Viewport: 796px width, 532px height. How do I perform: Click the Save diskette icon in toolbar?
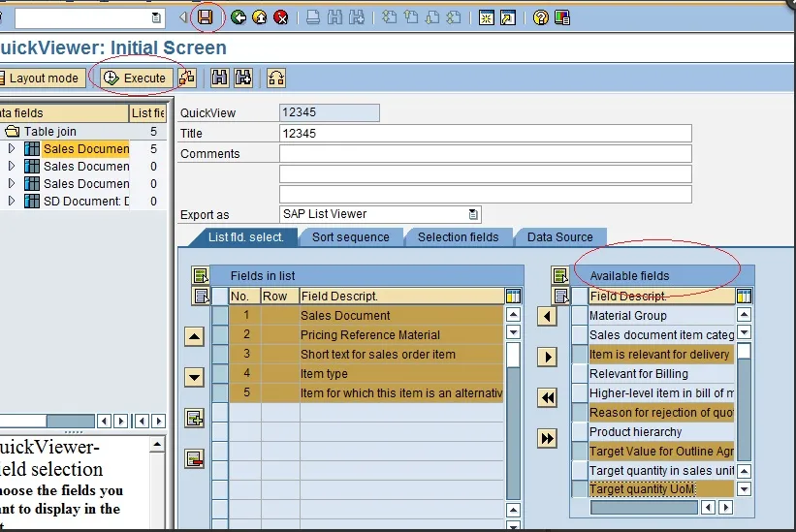click(x=206, y=16)
